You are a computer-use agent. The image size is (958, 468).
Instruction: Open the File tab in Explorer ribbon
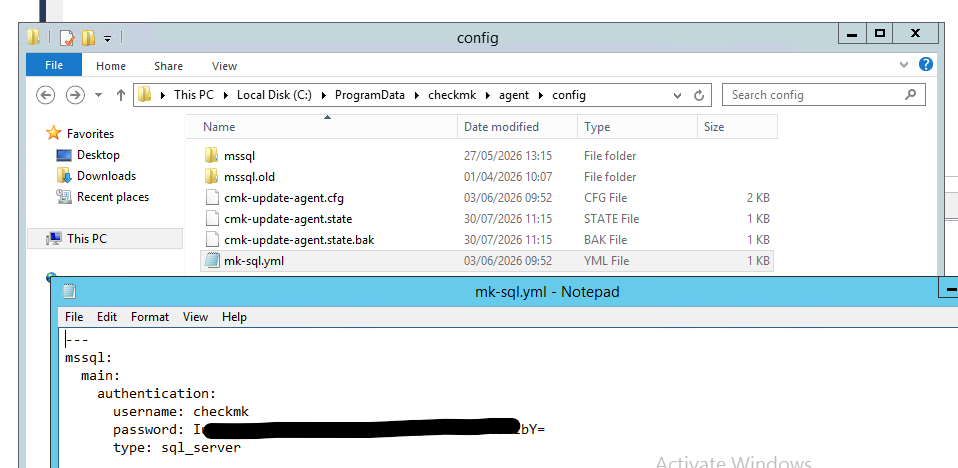(x=54, y=65)
